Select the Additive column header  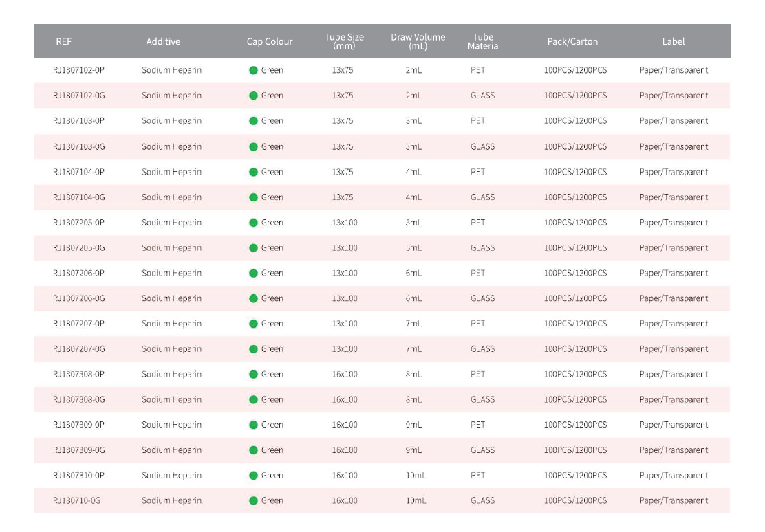pos(163,41)
